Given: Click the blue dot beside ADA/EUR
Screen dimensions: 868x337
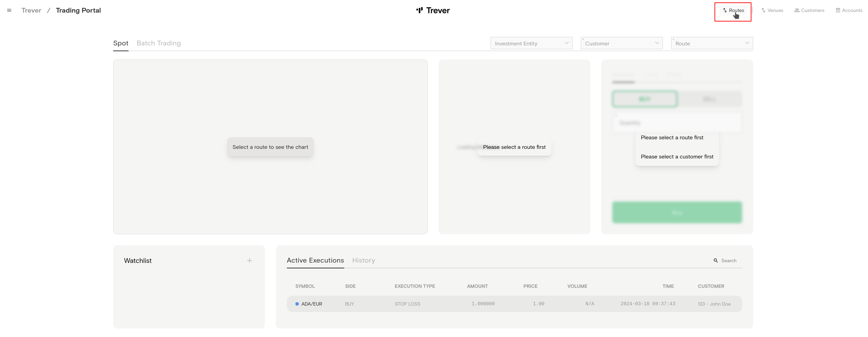Looking at the screenshot, I should (297, 304).
